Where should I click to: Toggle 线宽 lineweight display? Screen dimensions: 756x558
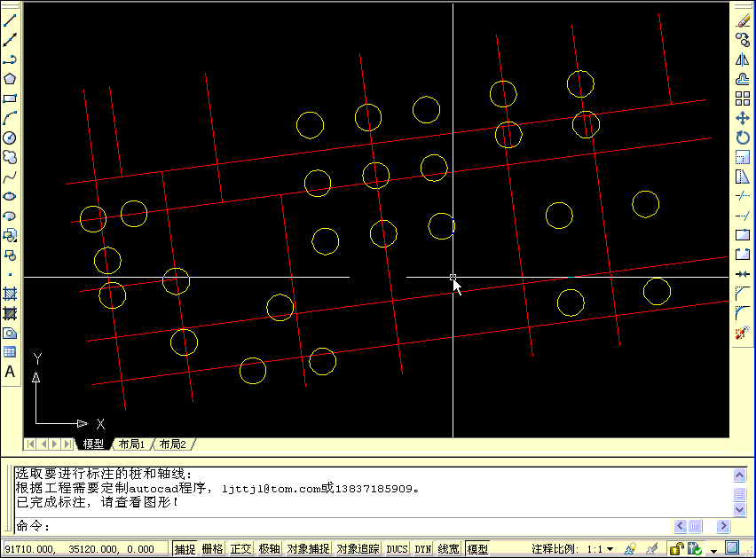[448, 549]
